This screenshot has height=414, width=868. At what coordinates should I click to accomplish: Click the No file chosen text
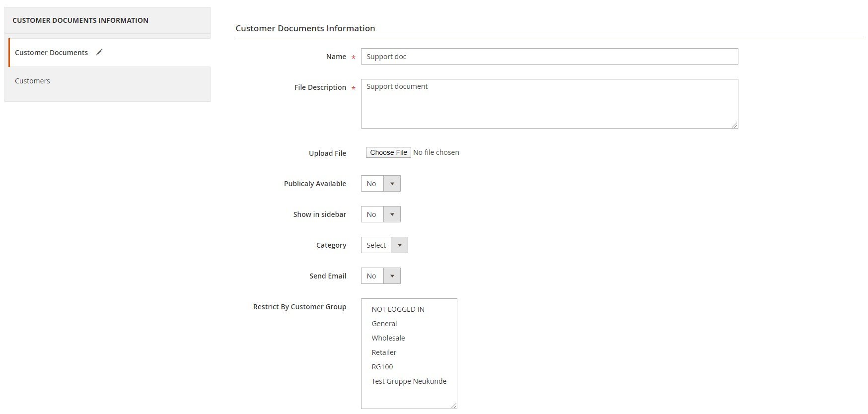pyautogui.click(x=436, y=152)
